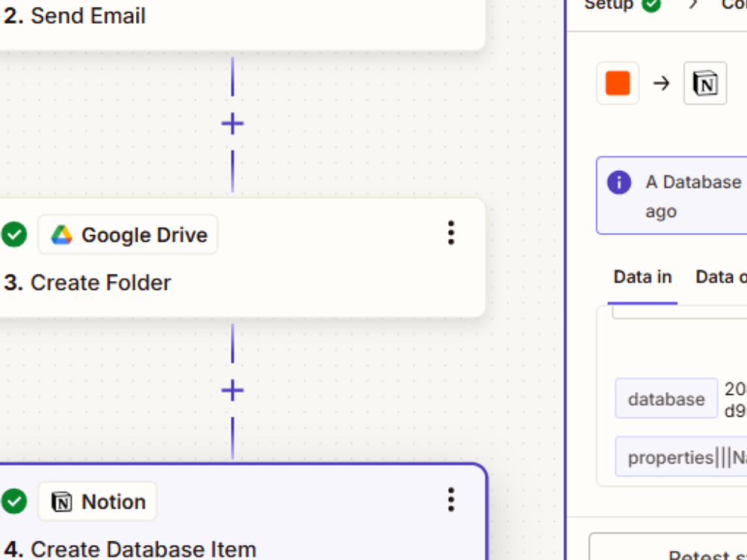Click the green check on the Notion step

click(x=14, y=501)
